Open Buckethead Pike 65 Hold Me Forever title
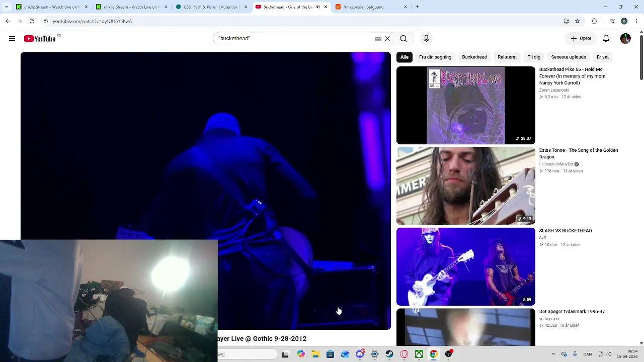This screenshot has width=644, height=362. tap(572, 76)
